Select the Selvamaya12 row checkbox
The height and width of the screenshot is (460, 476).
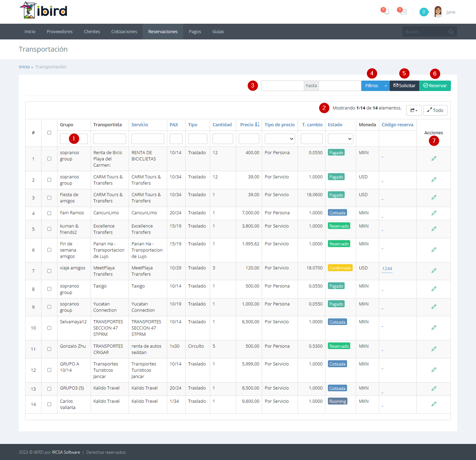49,328
